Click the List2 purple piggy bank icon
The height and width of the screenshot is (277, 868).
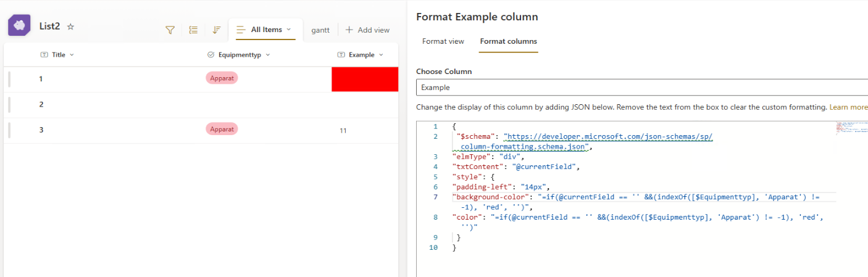19,25
